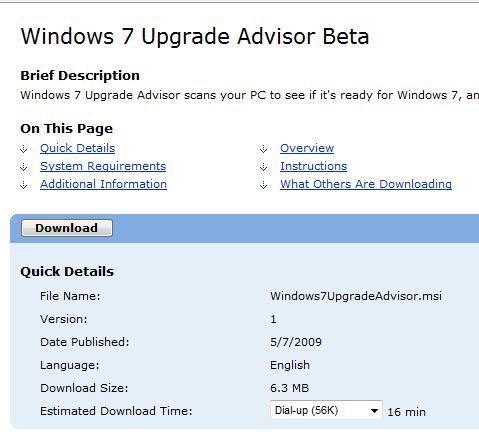This screenshot has width=479, height=441.
Task: Open What Others Are Downloading link
Action: (366, 184)
